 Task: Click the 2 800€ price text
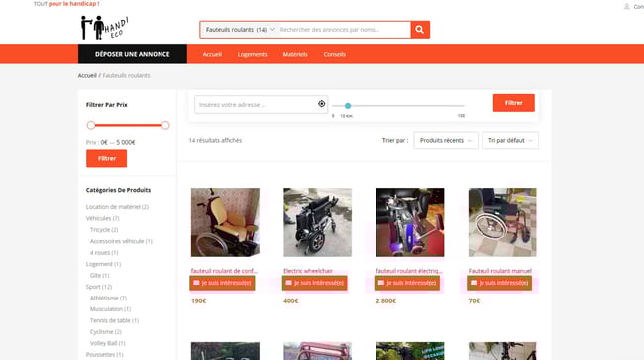386,300
